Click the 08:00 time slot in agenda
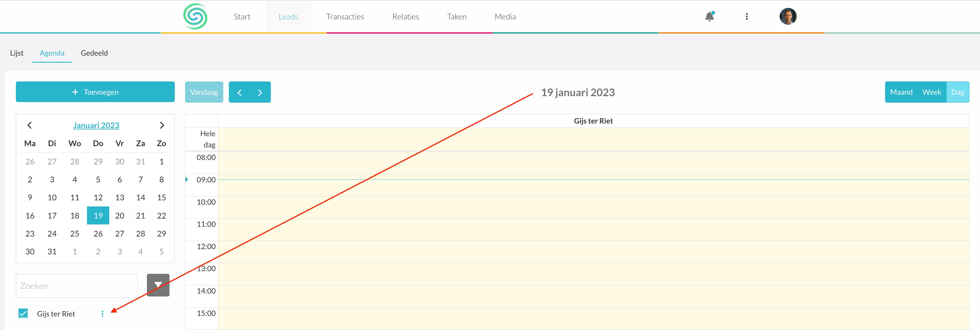The image size is (980, 330). point(593,163)
